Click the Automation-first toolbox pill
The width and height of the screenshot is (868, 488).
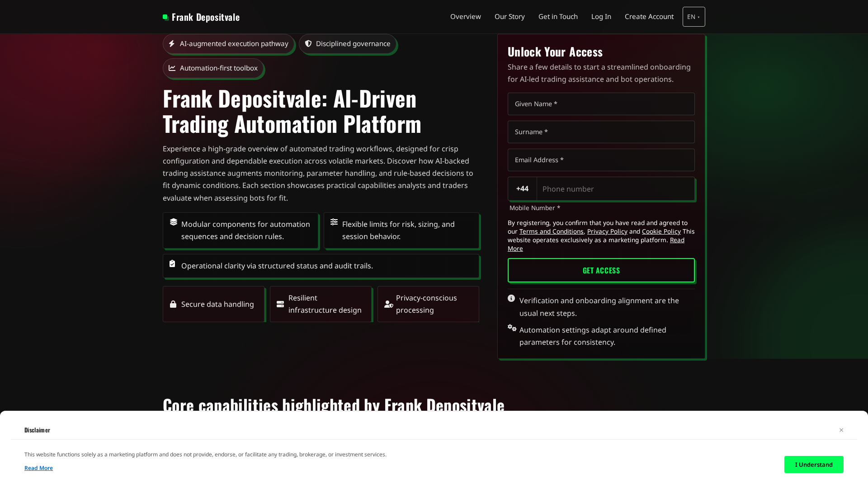point(213,68)
